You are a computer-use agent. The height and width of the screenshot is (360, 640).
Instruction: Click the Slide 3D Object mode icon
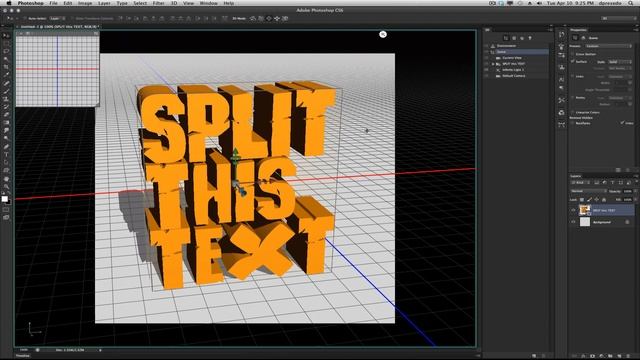pos(277,18)
